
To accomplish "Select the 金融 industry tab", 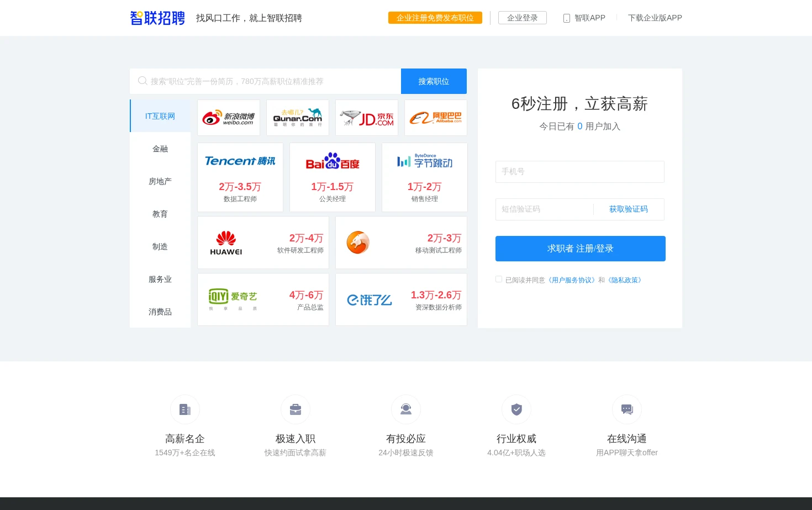I will pos(160,149).
